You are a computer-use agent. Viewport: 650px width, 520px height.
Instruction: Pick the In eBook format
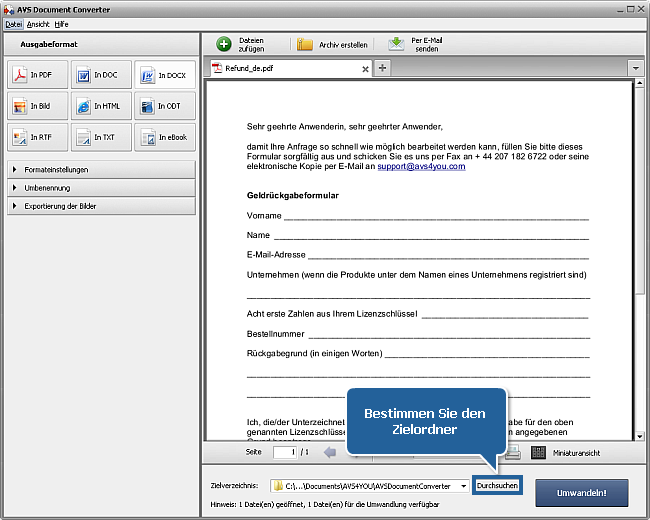[165, 137]
